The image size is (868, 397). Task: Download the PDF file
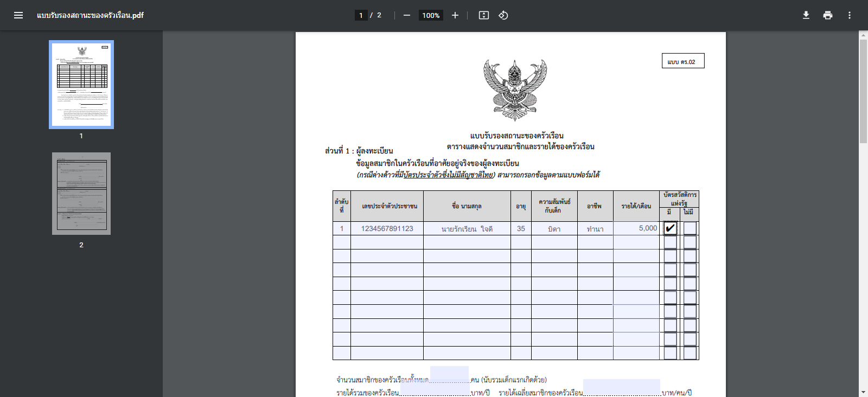[806, 15]
